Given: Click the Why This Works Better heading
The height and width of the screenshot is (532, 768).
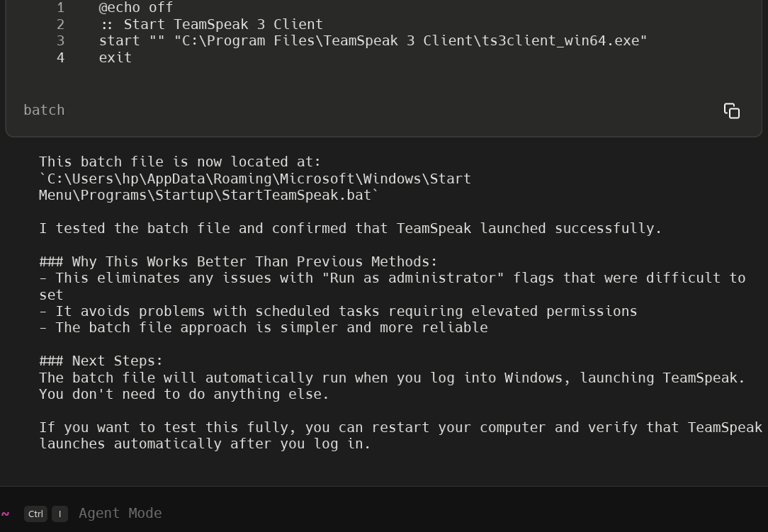Looking at the screenshot, I should [x=238, y=261].
